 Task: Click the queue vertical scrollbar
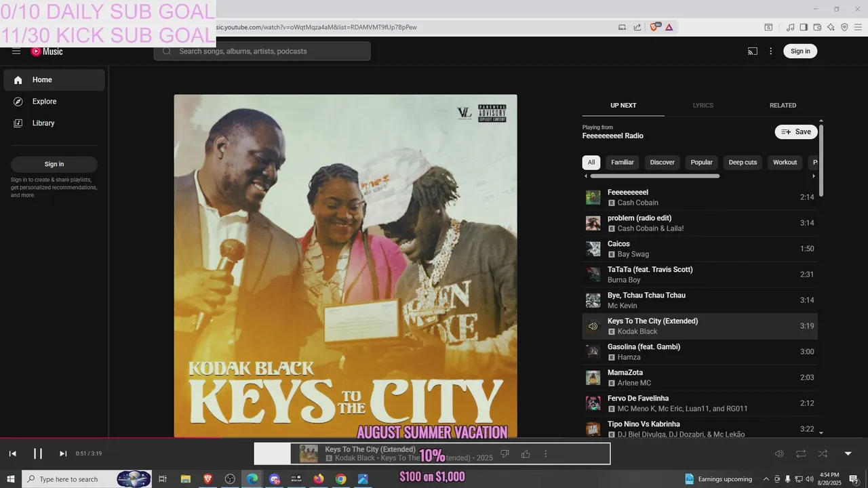coord(821,161)
